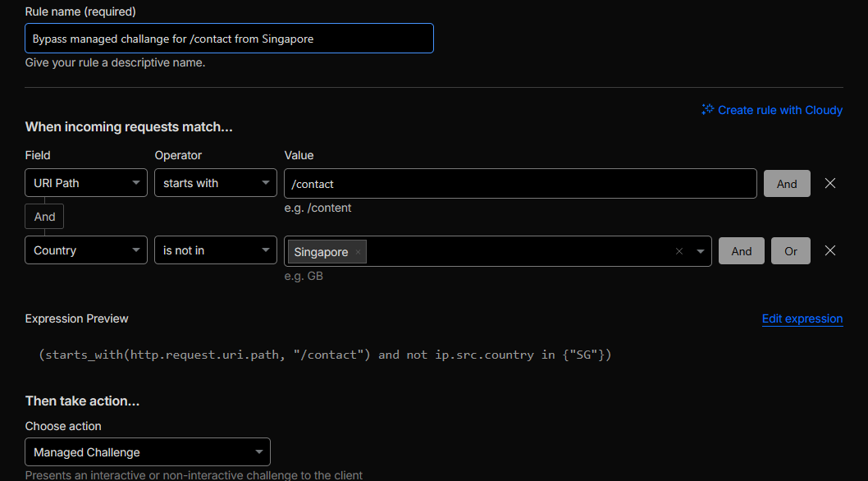
Task: Click the Edit expression link
Action: click(x=802, y=318)
